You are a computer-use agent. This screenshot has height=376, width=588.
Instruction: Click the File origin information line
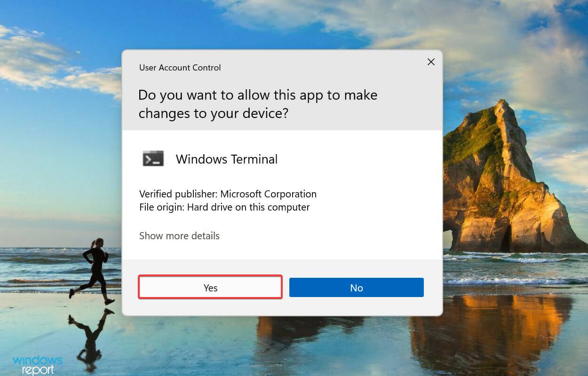pos(224,207)
